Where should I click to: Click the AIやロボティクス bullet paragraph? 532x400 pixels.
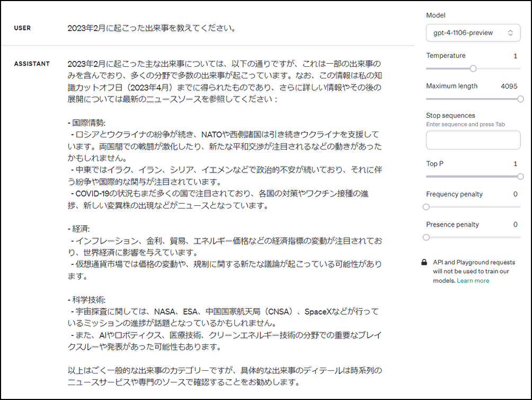(225, 341)
